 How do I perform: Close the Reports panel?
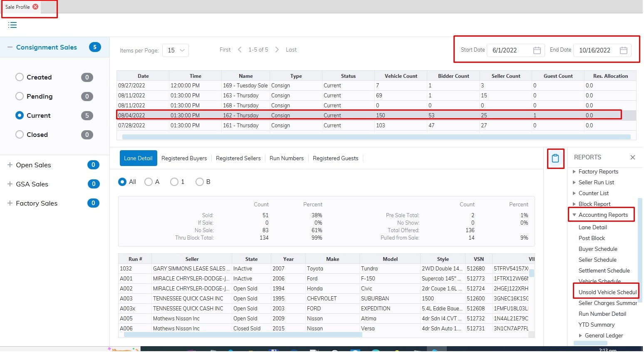[x=632, y=157]
